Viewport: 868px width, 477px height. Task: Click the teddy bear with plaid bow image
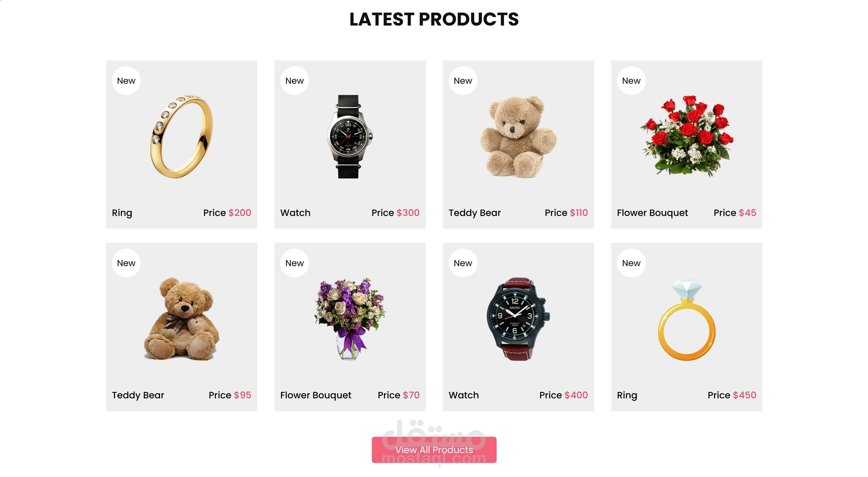coord(182,319)
